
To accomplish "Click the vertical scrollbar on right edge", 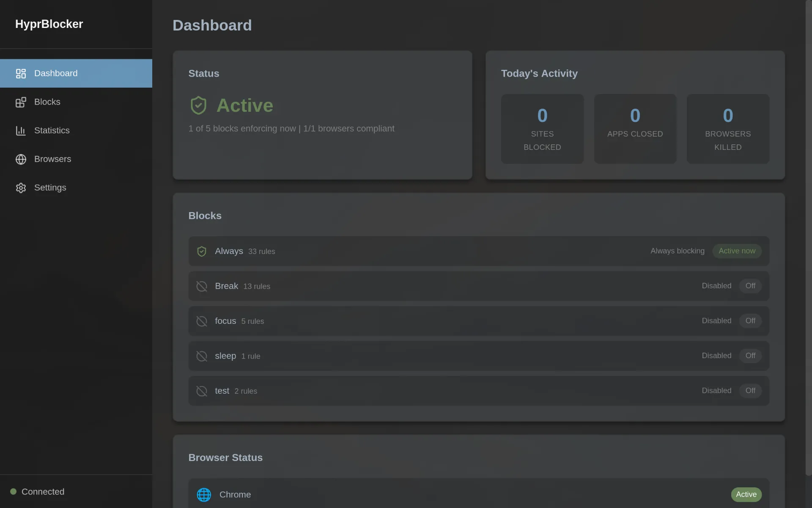I will pyautogui.click(x=809, y=238).
